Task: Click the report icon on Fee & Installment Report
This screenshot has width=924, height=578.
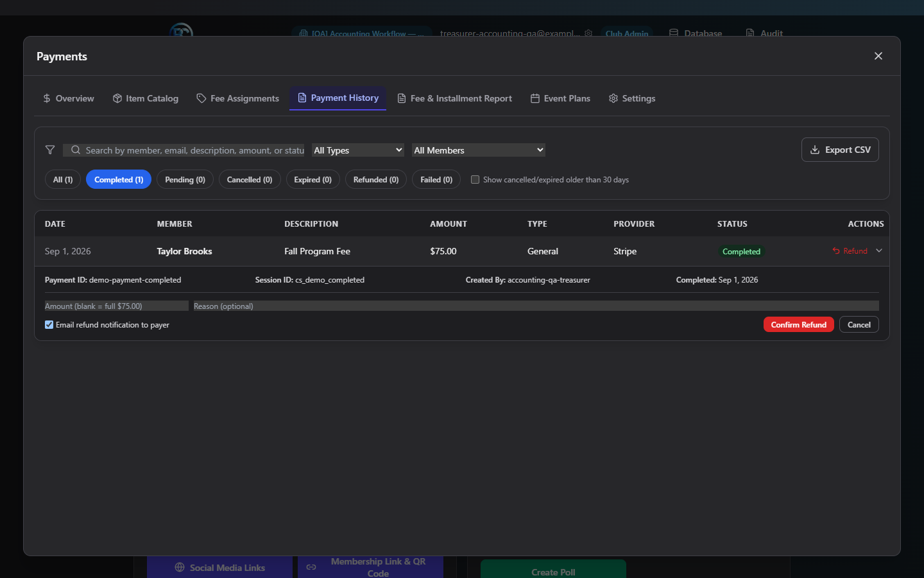Action: 402,98
